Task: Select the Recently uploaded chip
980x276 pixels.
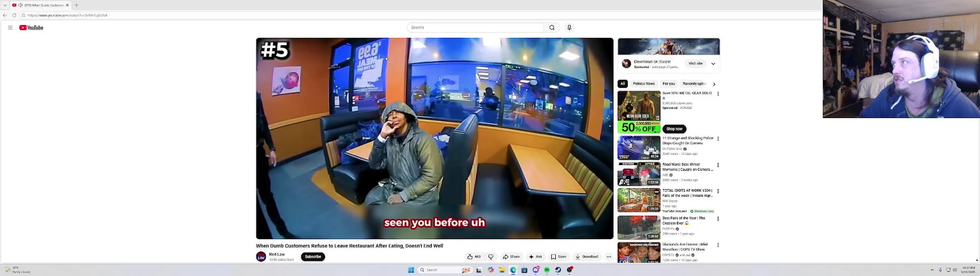Action: coord(693,84)
